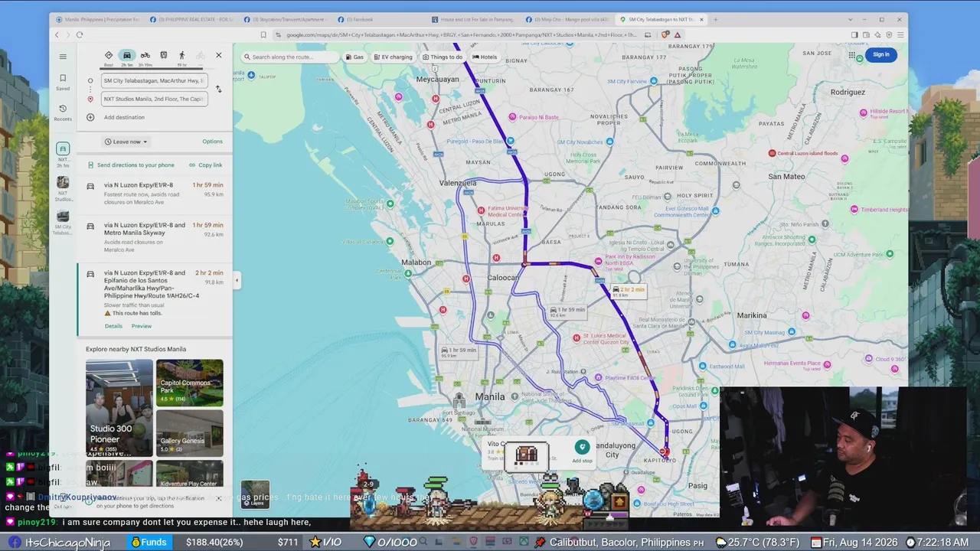Open the Google Maps hamburger menu
The image size is (980, 551).
63,56
